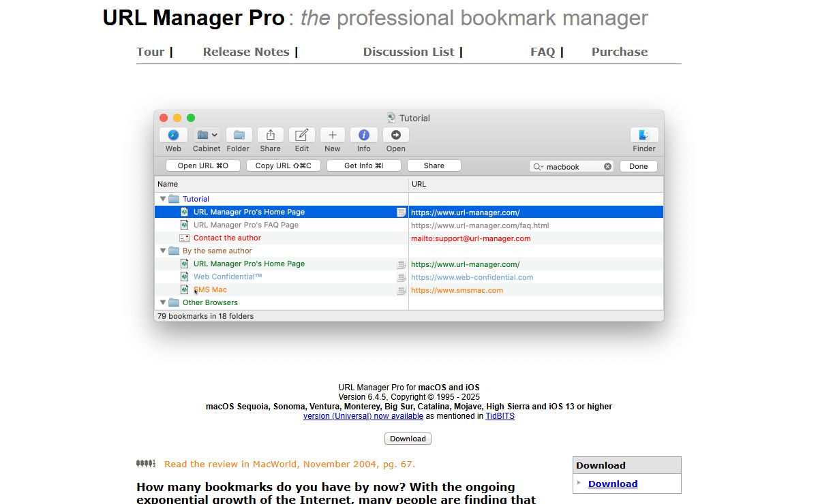Select the Web Confidential™ bookmark name
This screenshot has width=818, height=504.
click(x=228, y=277)
